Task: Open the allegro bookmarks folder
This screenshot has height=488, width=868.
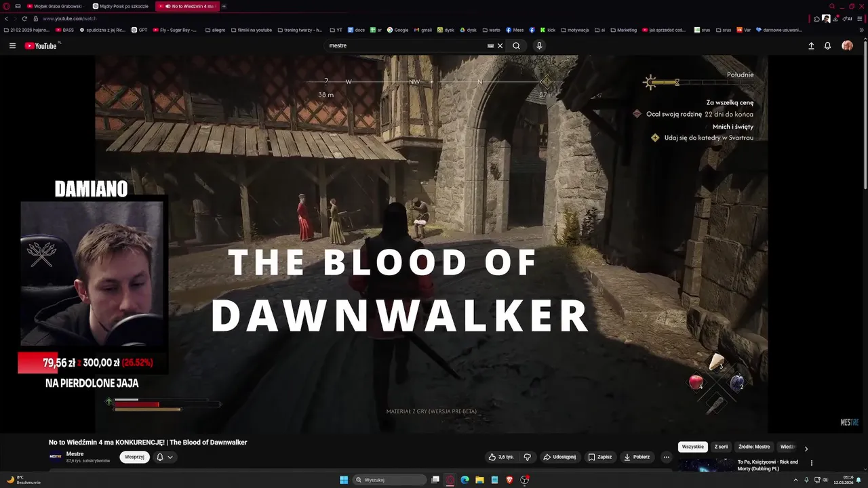Action: tap(215, 30)
